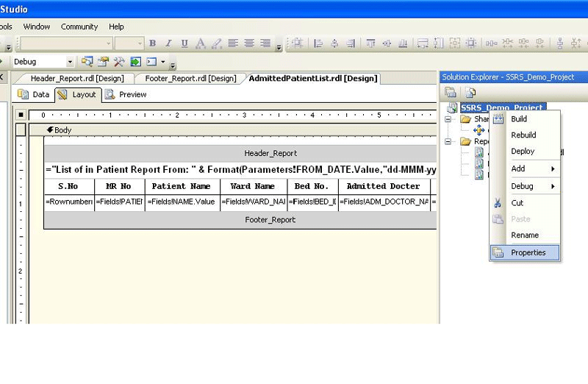Open the standard toolbar overflow options
Image resolution: width=588 pixels, height=384 pixels.
pos(173,66)
